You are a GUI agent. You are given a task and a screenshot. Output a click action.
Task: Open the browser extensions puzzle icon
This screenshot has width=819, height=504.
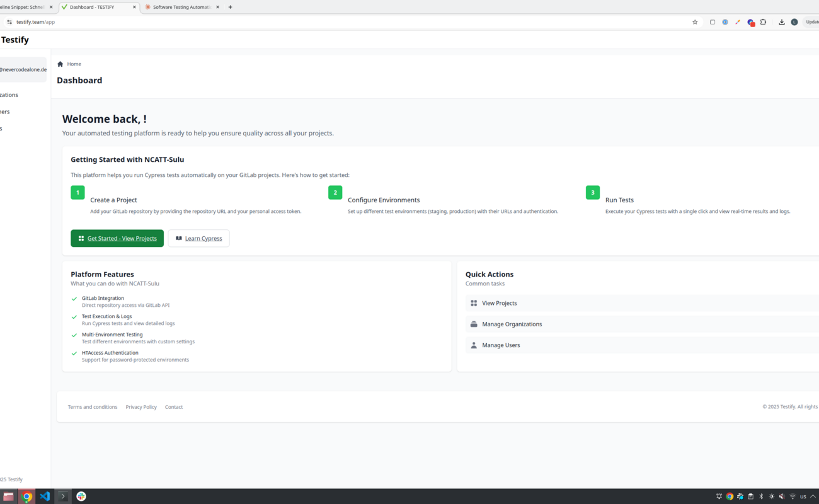(763, 22)
